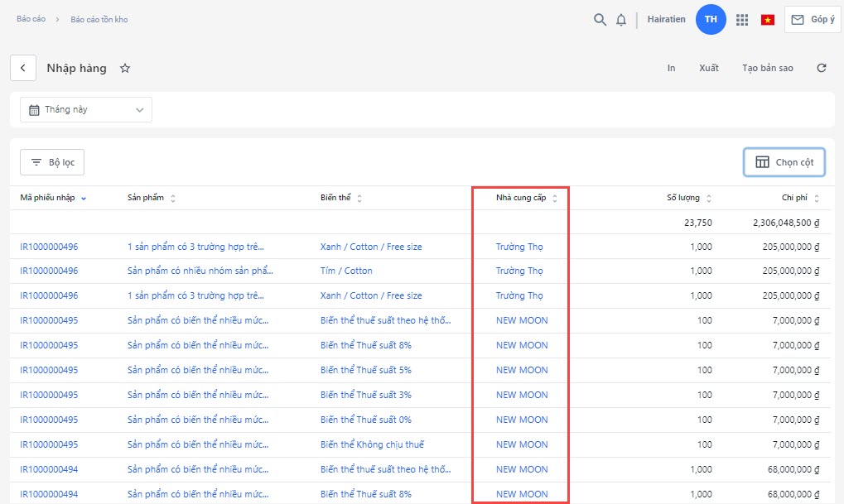
Task: Star the Nhập hàng report as favorite
Action: (x=125, y=69)
